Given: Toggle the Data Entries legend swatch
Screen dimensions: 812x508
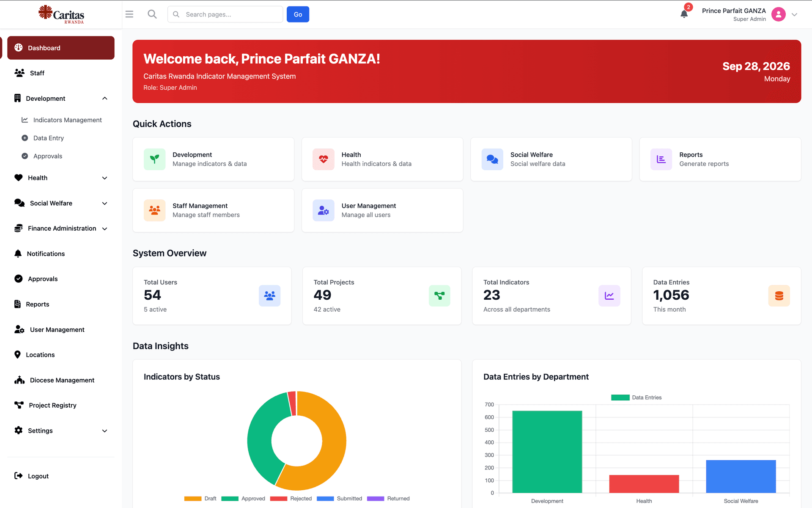Looking at the screenshot, I should tap(620, 398).
